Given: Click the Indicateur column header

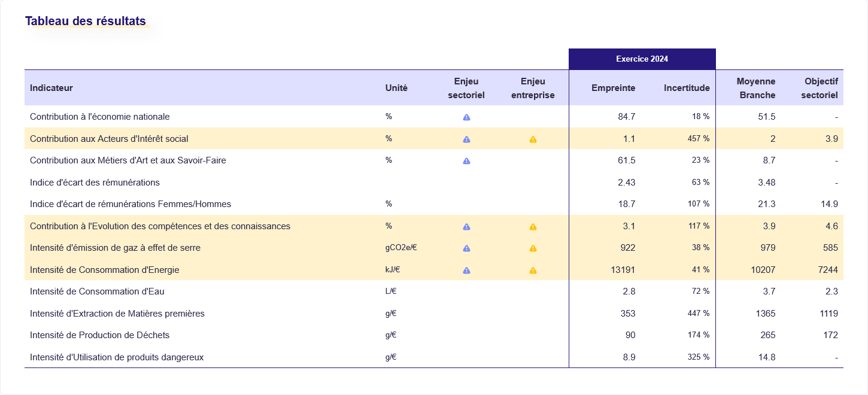Looking at the screenshot, I should click(51, 88).
